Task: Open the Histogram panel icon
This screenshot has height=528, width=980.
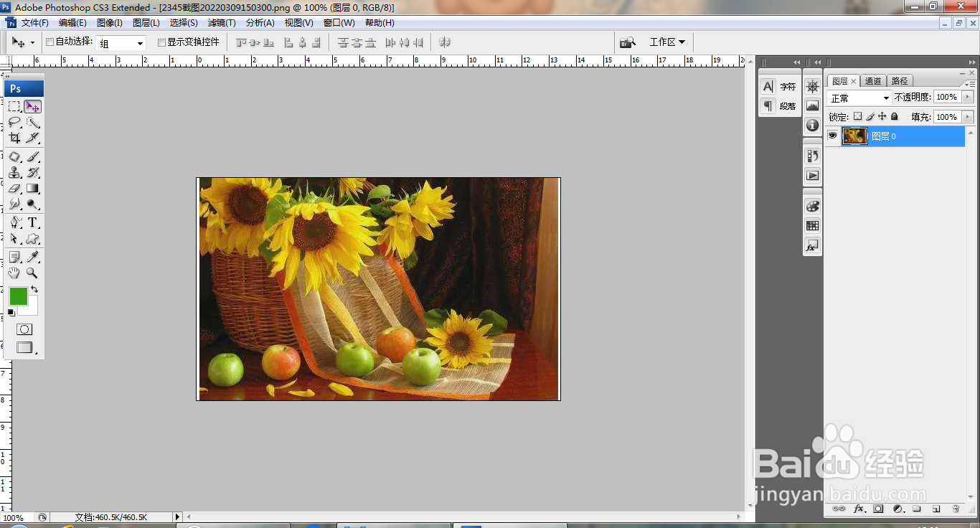Action: pos(812,105)
